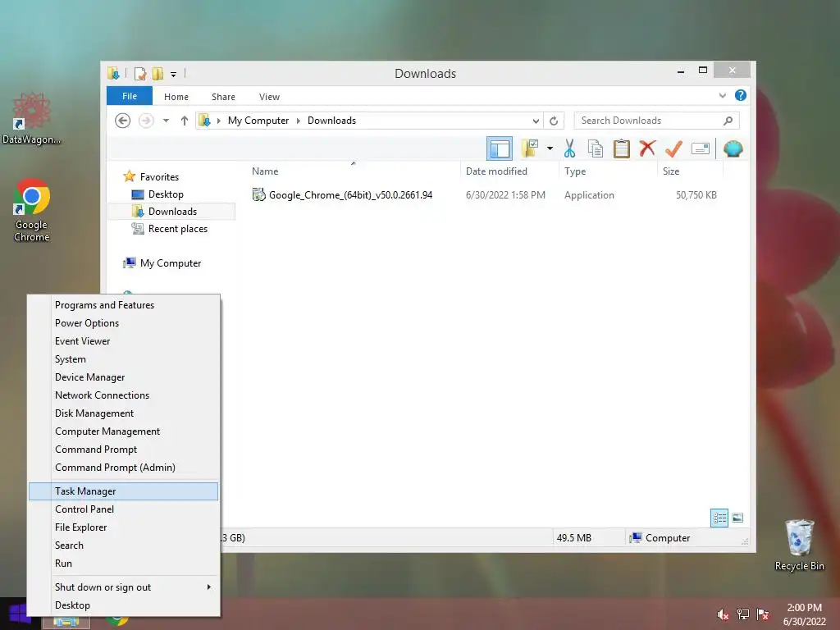Viewport: 840px width, 630px height.
Task: Click the Copy icon in toolbar
Action: (596, 148)
